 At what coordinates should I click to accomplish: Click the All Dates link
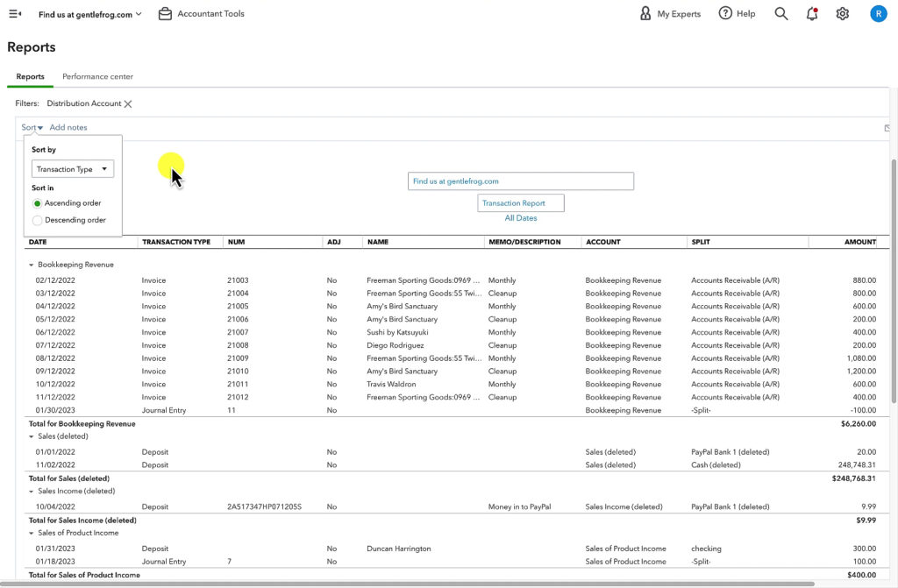point(520,217)
